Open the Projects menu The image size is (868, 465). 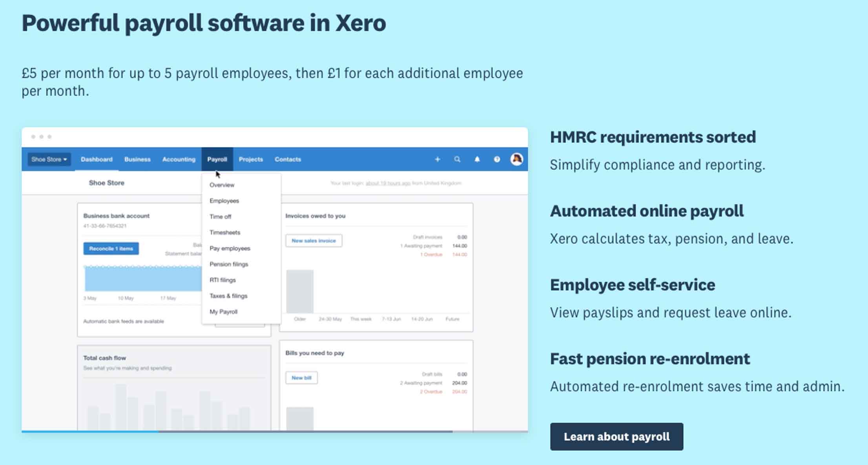click(251, 159)
